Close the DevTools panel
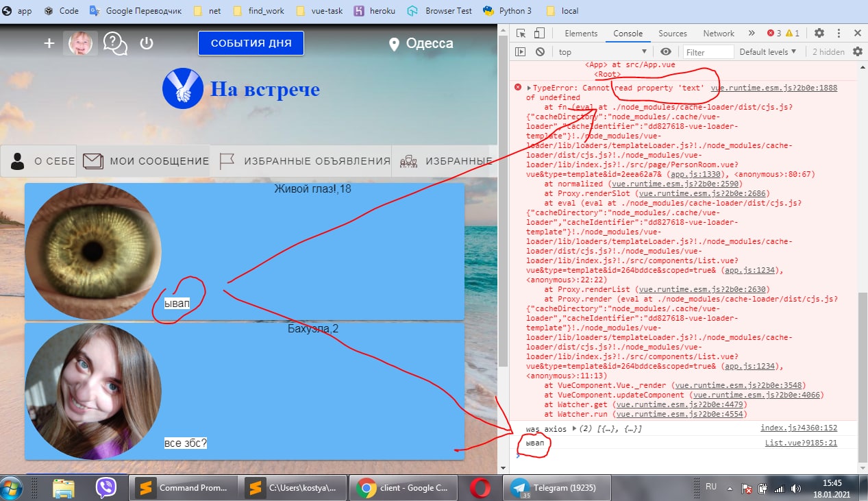This screenshot has height=501, width=868. (x=857, y=33)
